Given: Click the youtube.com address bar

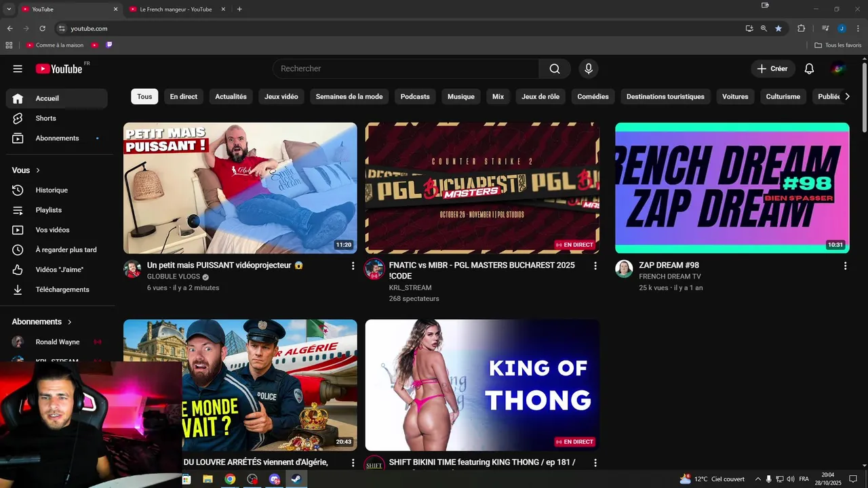Looking at the screenshot, I should (x=399, y=28).
